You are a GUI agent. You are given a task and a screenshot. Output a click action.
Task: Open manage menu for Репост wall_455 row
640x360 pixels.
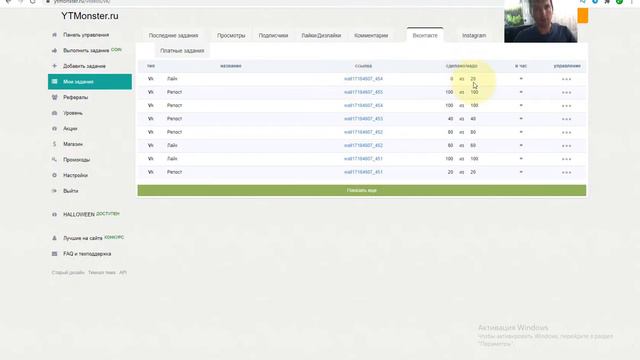(566, 93)
